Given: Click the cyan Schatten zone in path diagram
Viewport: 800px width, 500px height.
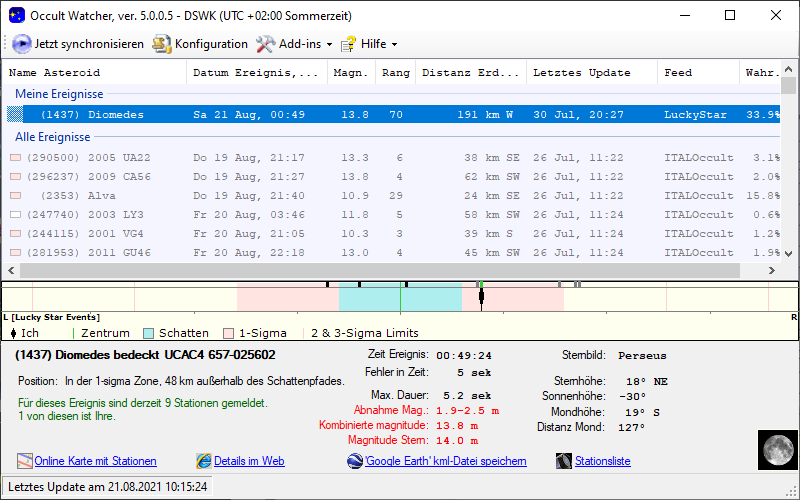Looking at the screenshot, I should pyautogui.click(x=370, y=298).
